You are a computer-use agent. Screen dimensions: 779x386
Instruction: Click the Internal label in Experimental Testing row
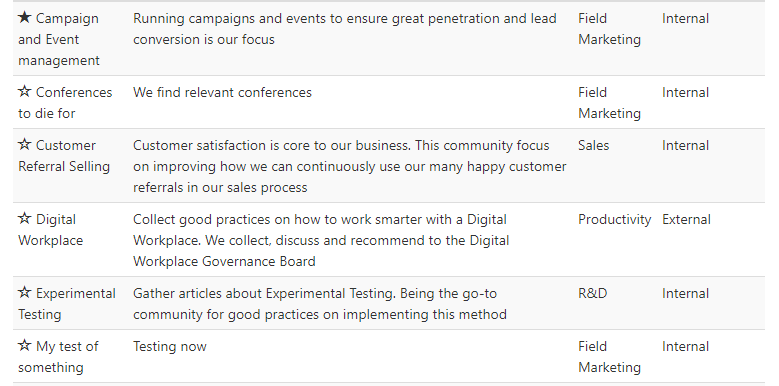tap(686, 294)
